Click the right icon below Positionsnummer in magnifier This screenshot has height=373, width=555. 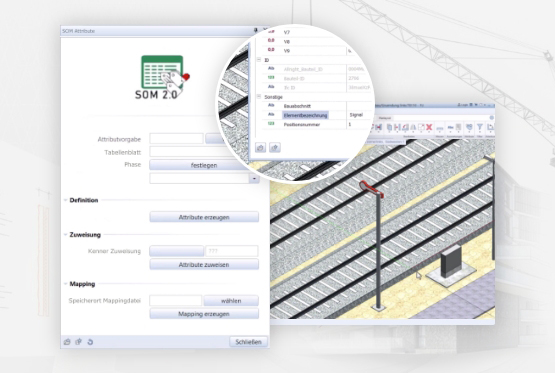click(x=275, y=147)
